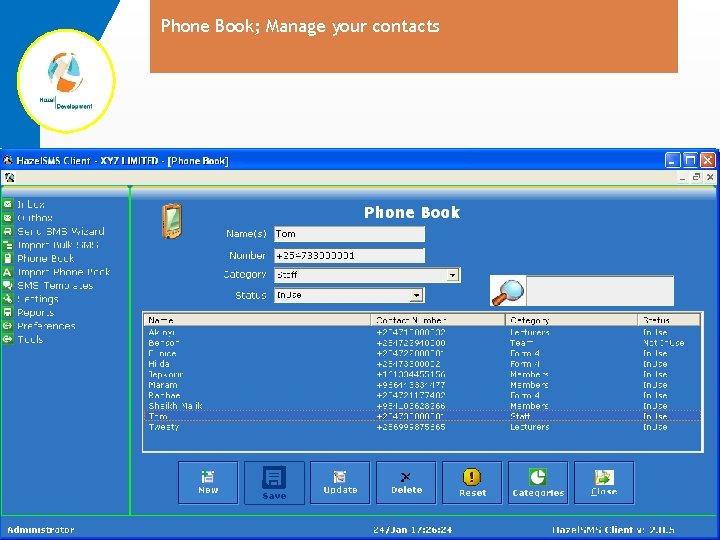Click the mobile phone icon beside Phone Book title
The width and height of the screenshot is (720, 540).
(x=172, y=221)
